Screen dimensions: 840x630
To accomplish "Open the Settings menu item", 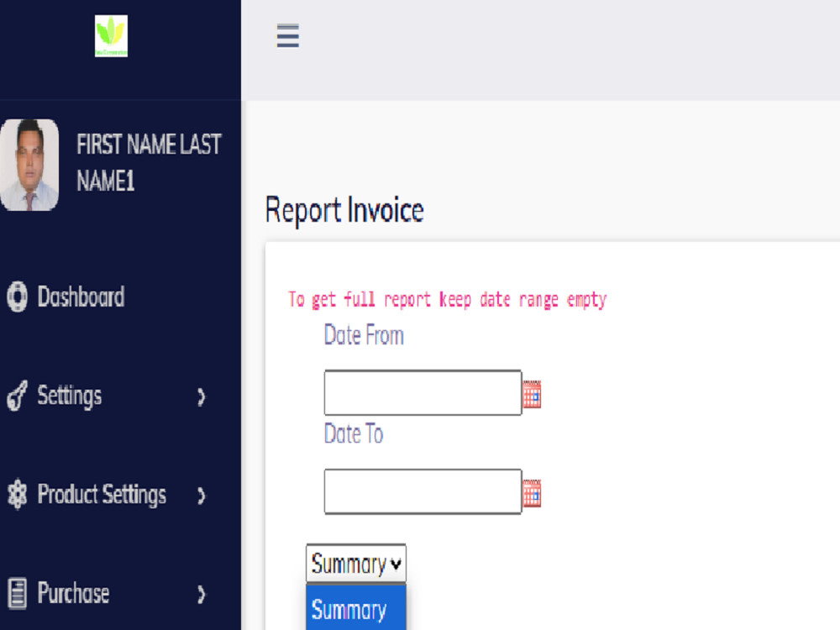I will pyautogui.click(x=69, y=396).
